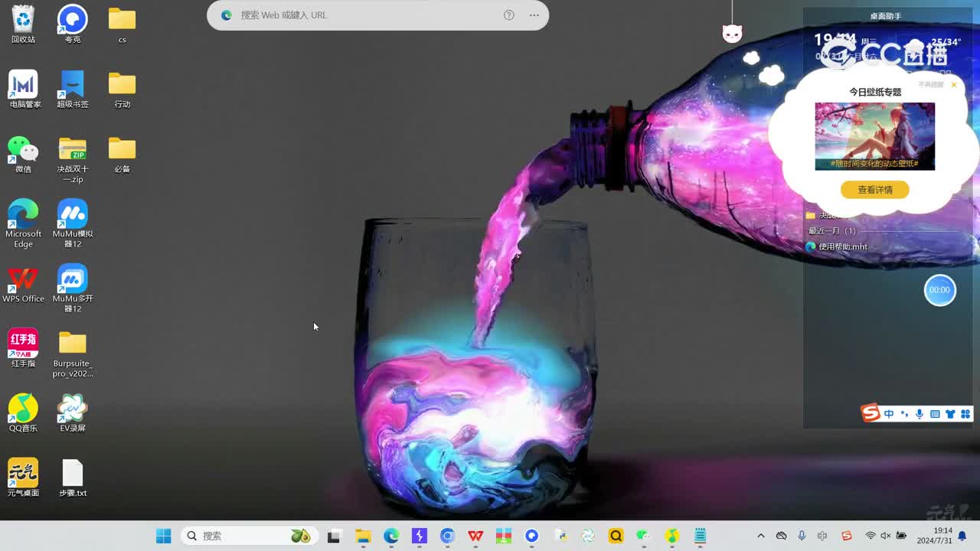980x551 pixels.
Task: Click the blue 00:00 recording timer circle
Action: (939, 290)
